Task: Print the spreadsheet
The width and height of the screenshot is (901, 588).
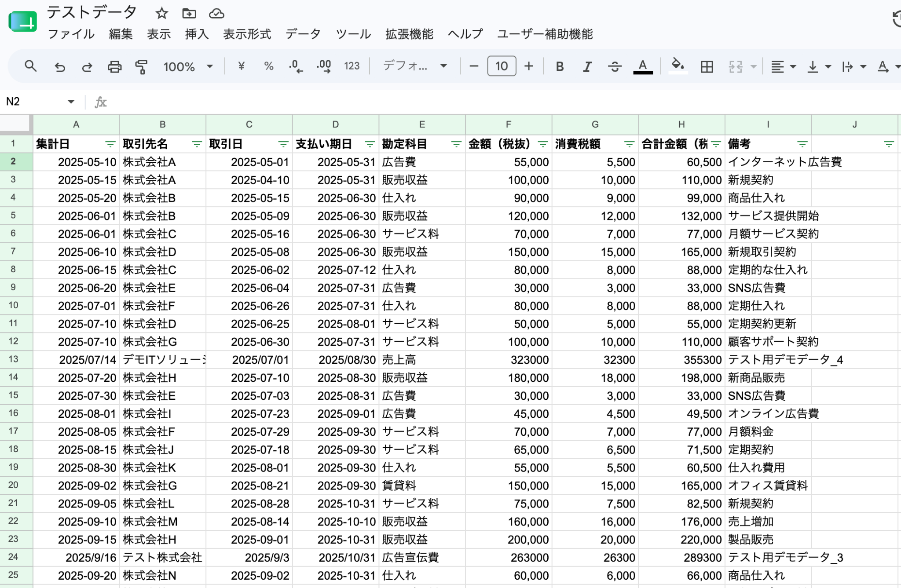Action: click(114, 66)
